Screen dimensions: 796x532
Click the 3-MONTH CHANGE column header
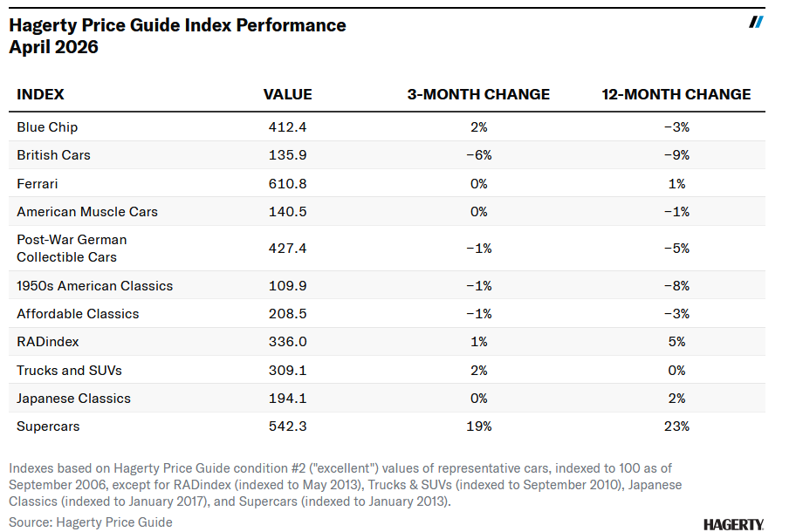pos(478,94)
